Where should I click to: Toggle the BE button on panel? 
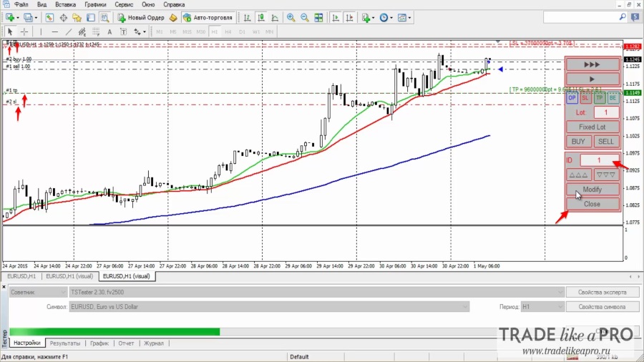click(x=613, y=98)
